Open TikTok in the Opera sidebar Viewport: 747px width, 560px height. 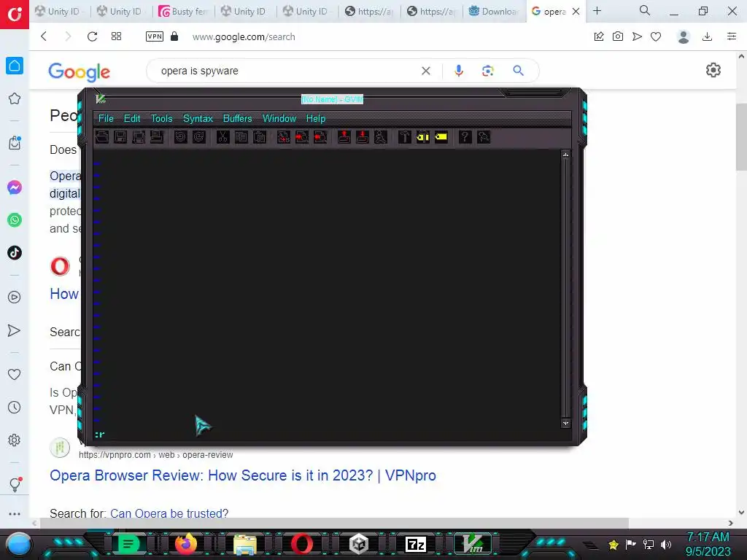tap(15, 252)
